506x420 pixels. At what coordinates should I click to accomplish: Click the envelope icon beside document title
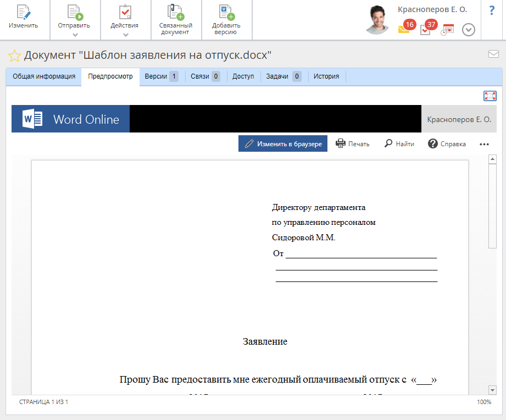coord(493,54)
